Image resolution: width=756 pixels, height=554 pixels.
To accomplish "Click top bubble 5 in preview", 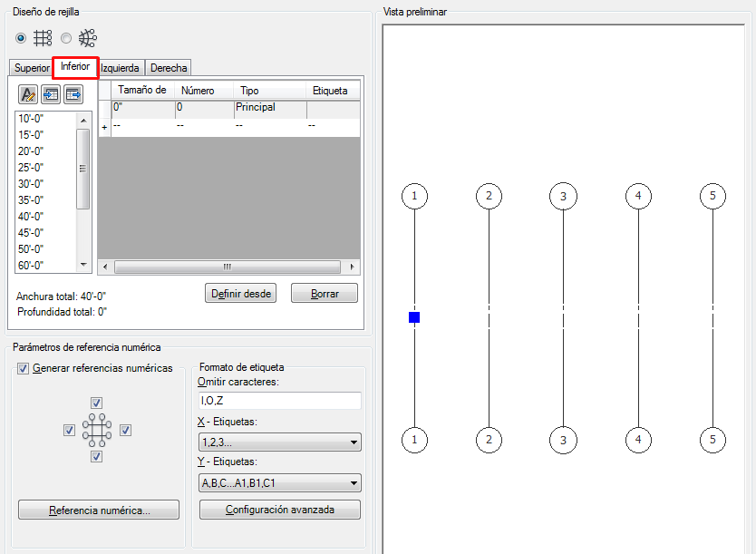I will 712,196.
